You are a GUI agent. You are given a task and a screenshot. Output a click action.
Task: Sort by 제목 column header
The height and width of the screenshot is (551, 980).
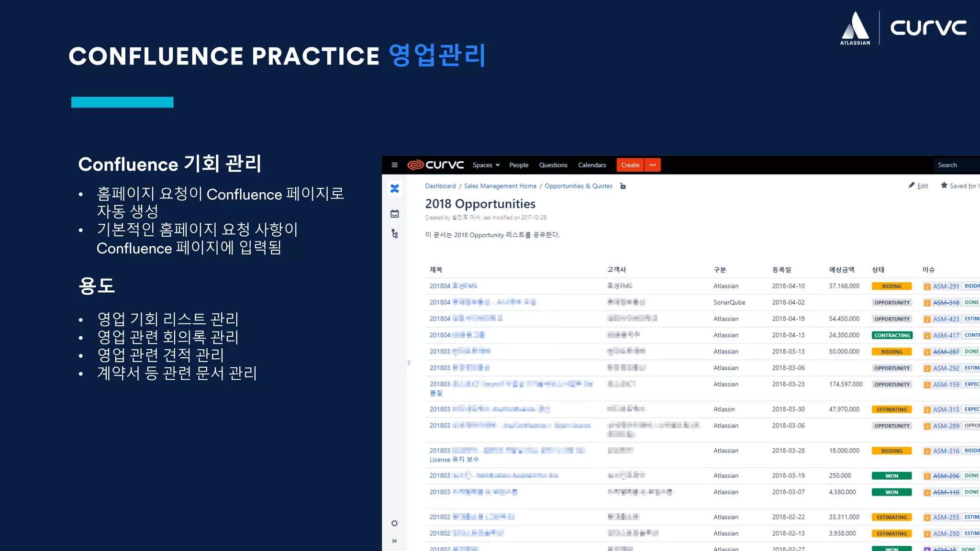tap(435, 270)
